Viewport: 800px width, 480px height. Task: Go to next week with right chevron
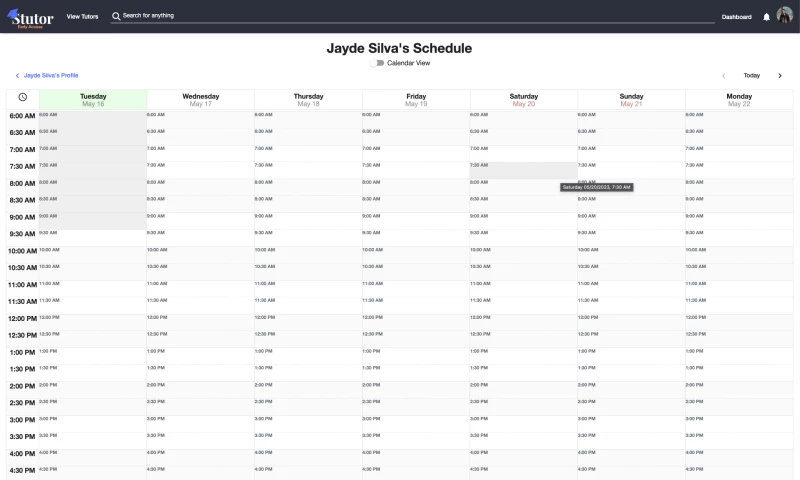pos(779,76)
